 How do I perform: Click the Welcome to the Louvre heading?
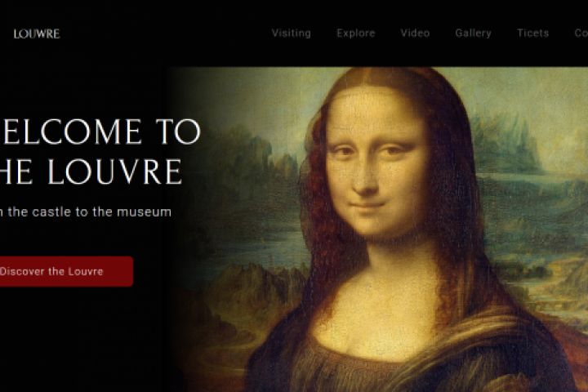[x=100, y=151]
